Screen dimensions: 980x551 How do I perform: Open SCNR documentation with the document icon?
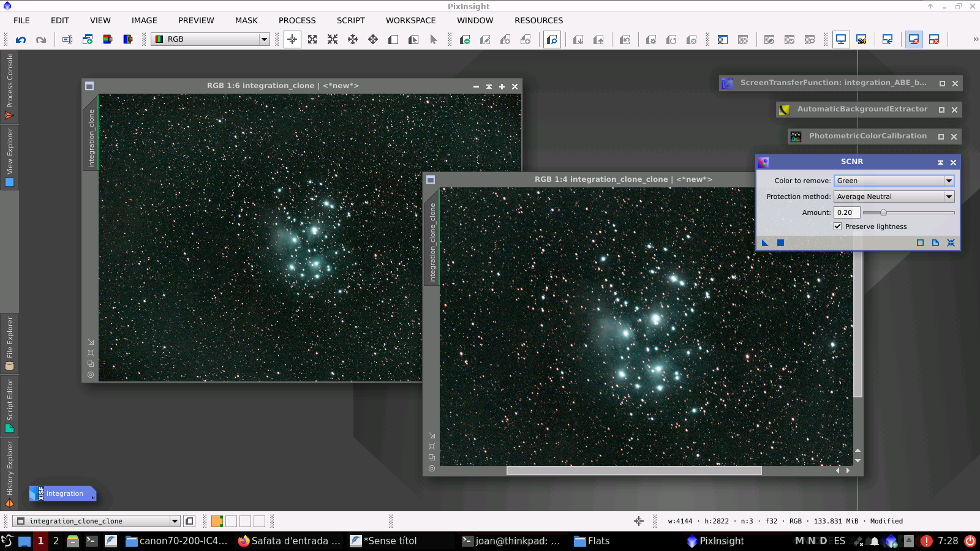click(935, 243)
